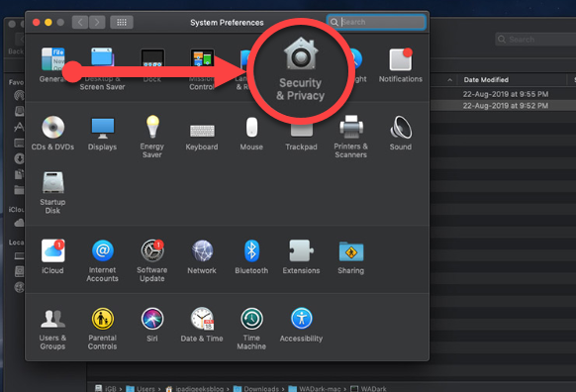Open Time Machine preferences

(251, 329)
